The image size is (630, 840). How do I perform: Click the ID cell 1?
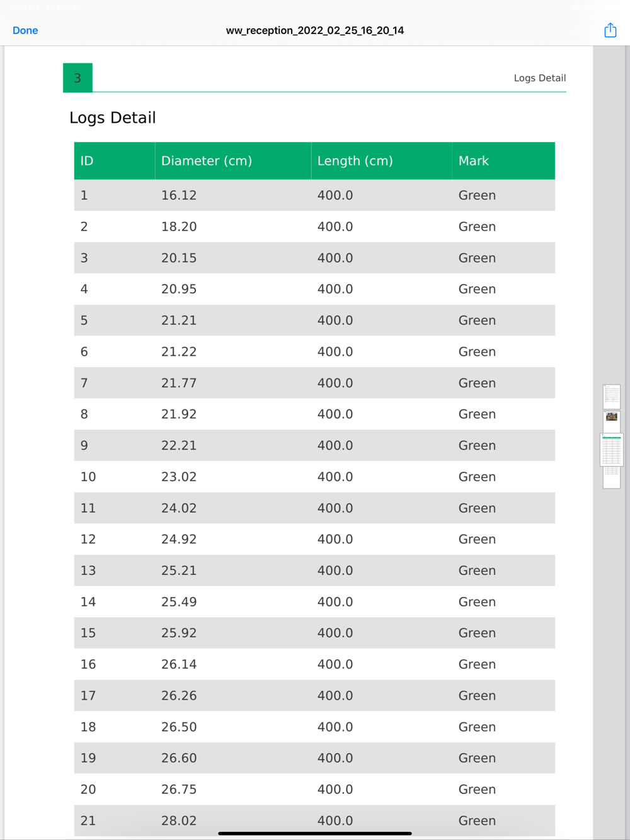[84, 195]
